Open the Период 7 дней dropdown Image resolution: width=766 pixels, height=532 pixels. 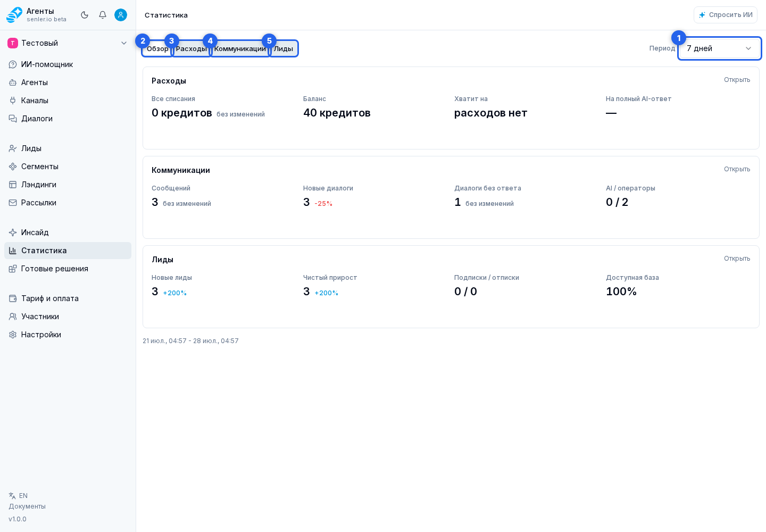720,48
